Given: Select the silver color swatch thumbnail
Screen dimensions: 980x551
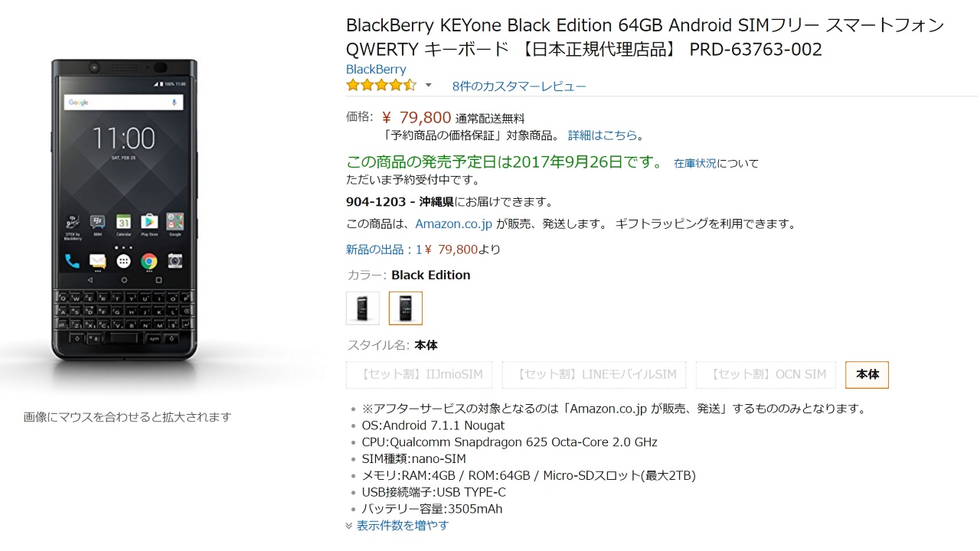Looking at the screenshot, I should point(362,308).
